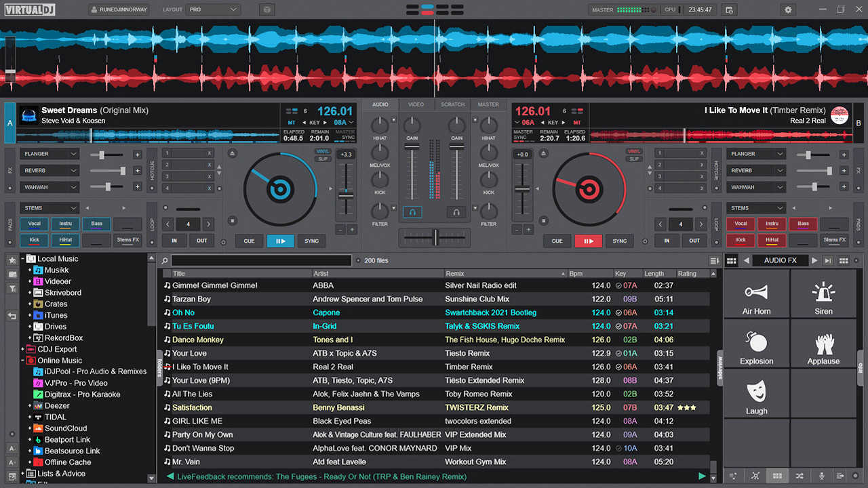Trigger the Applause sample
Screen dimensions: 868x488
point(823,344)
